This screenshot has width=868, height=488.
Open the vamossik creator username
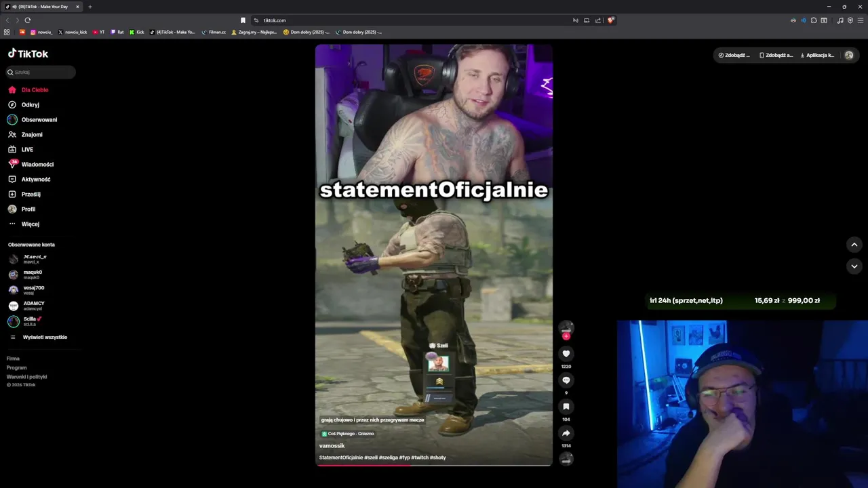coord(332,446)
